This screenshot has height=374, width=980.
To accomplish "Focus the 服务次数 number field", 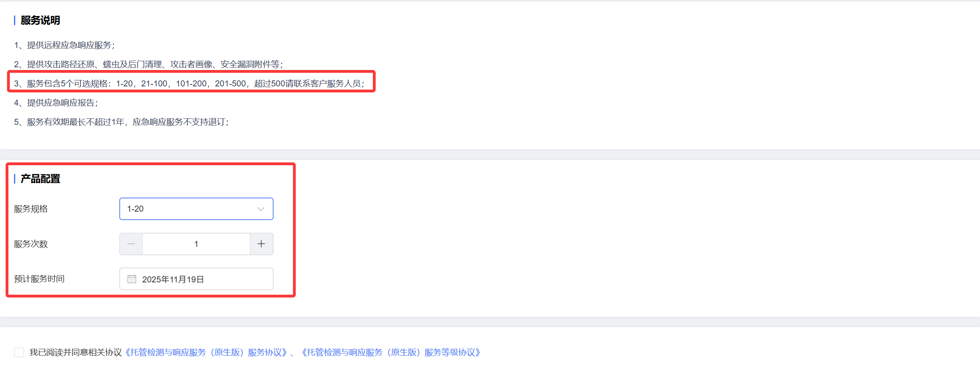I will click(196, 244).
